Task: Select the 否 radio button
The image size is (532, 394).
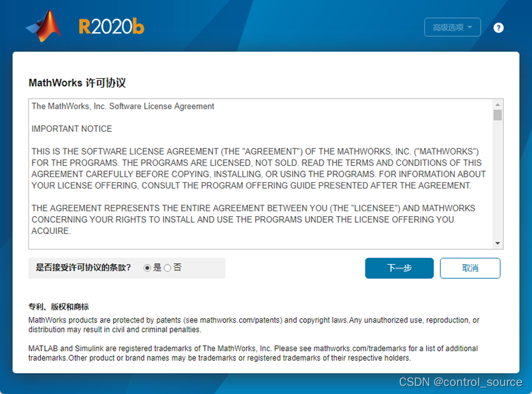Action: (x=167, y=268)
